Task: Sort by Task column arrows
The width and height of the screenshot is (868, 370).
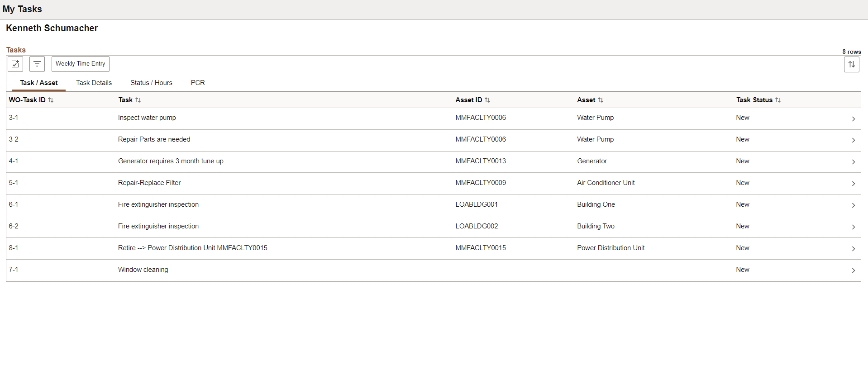Action: click(x=138, y=100)
